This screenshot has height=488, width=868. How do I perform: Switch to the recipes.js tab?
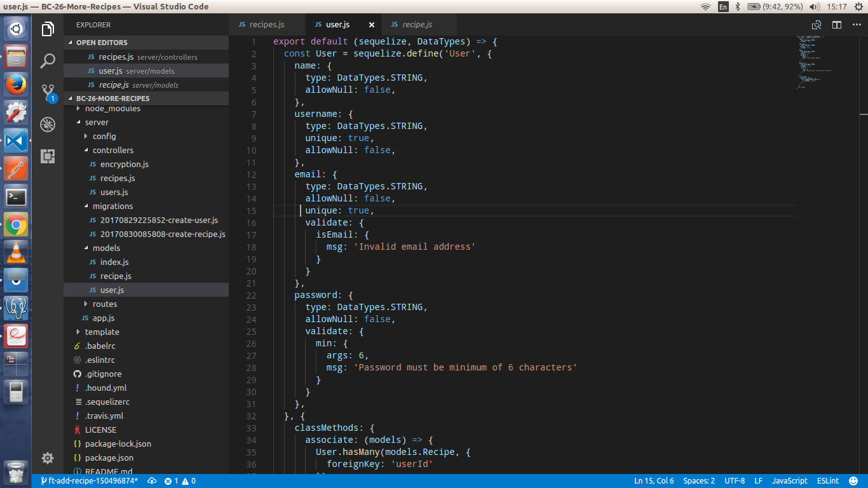[266, 25]
